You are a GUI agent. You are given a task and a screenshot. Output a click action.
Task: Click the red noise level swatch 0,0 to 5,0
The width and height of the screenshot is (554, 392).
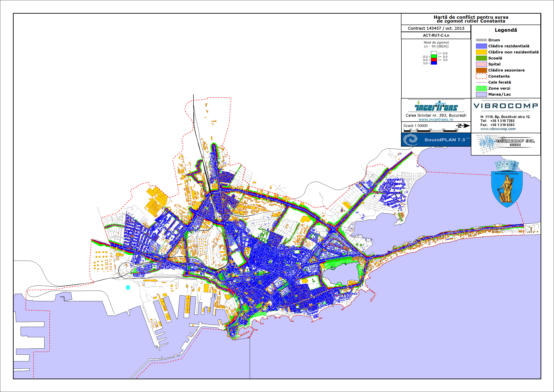434,60
